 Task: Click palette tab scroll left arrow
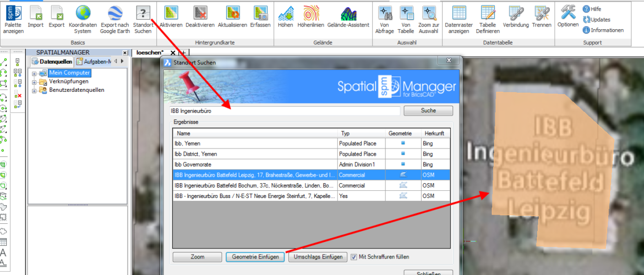tap(116, 62)
